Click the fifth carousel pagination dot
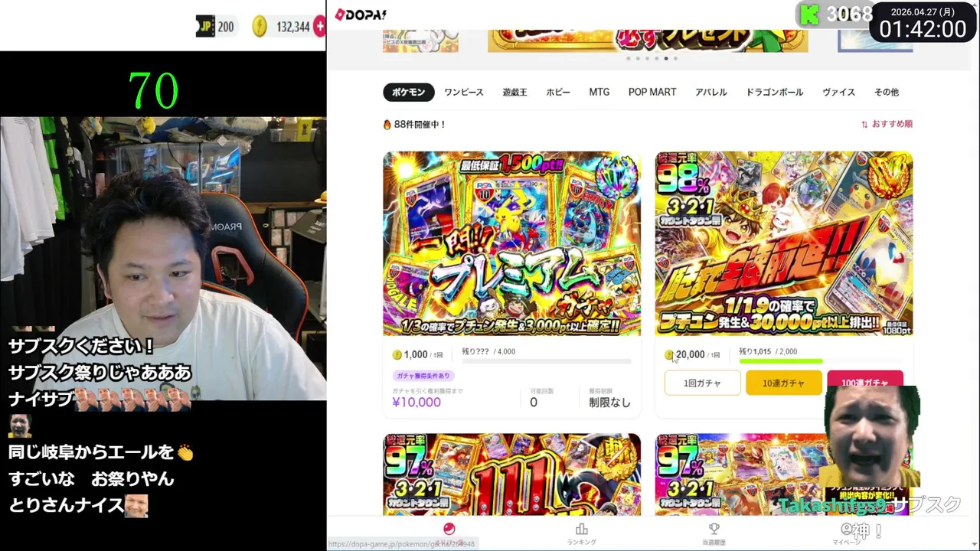Image resolution: width=980 pixels, height=551 pixels. (665, 58)
